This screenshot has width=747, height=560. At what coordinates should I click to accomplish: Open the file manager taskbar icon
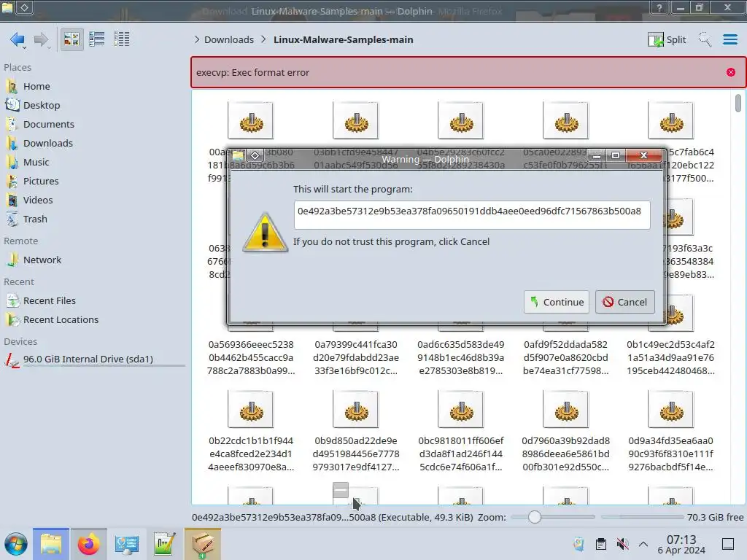pos(51,544)
